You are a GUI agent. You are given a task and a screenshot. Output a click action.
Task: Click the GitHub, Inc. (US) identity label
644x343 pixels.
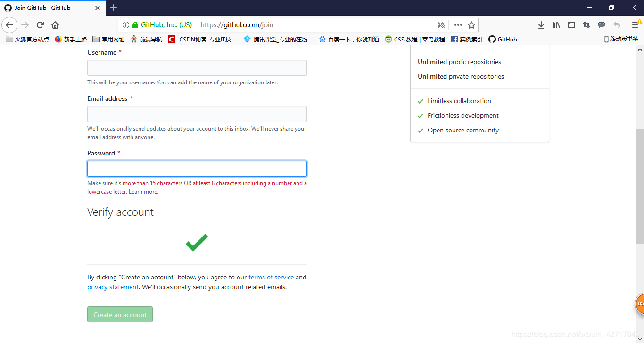(x=166, y=25)
